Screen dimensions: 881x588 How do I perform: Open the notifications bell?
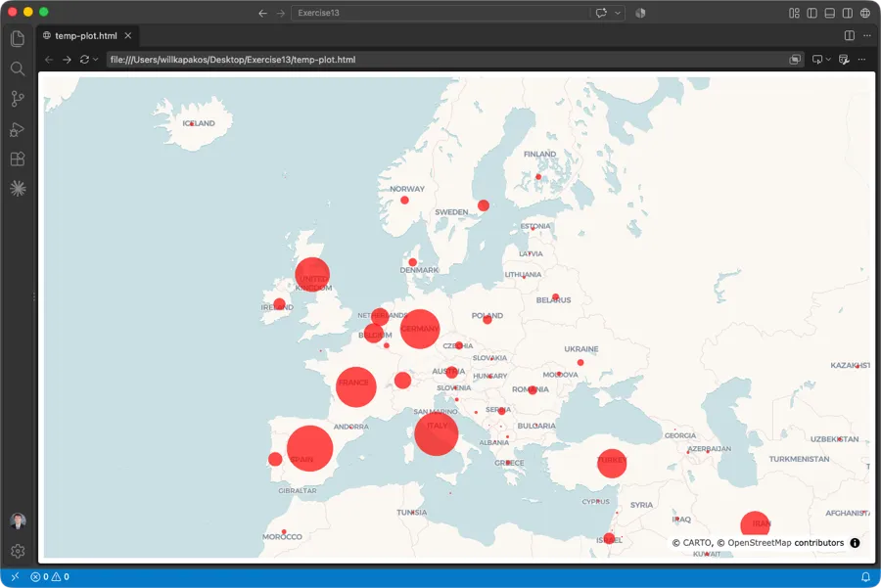[x=866, y=577]
